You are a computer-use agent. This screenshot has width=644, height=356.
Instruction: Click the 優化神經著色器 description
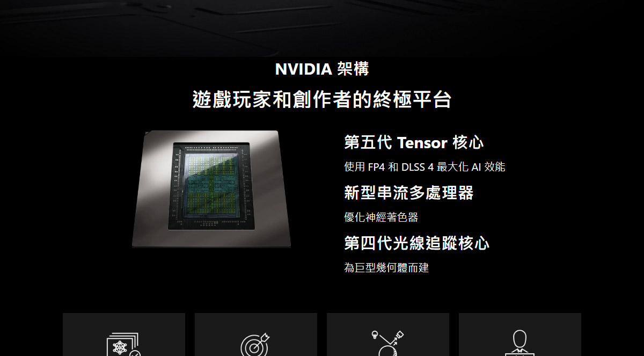381,217
